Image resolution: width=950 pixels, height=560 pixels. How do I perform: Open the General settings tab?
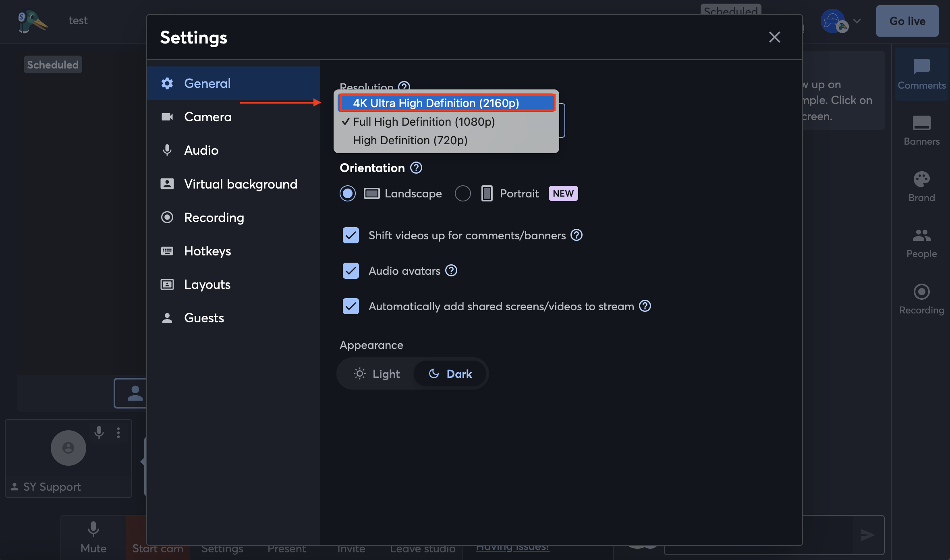[234, 83]
